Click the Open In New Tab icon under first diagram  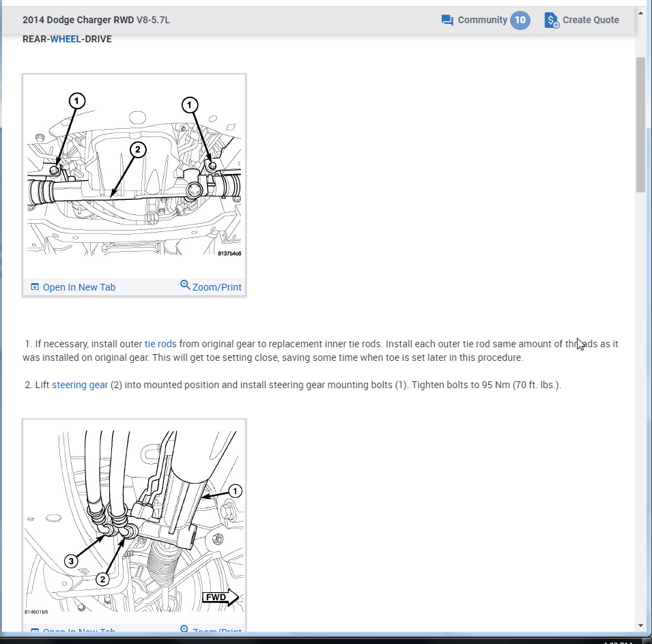pos(35,287)
